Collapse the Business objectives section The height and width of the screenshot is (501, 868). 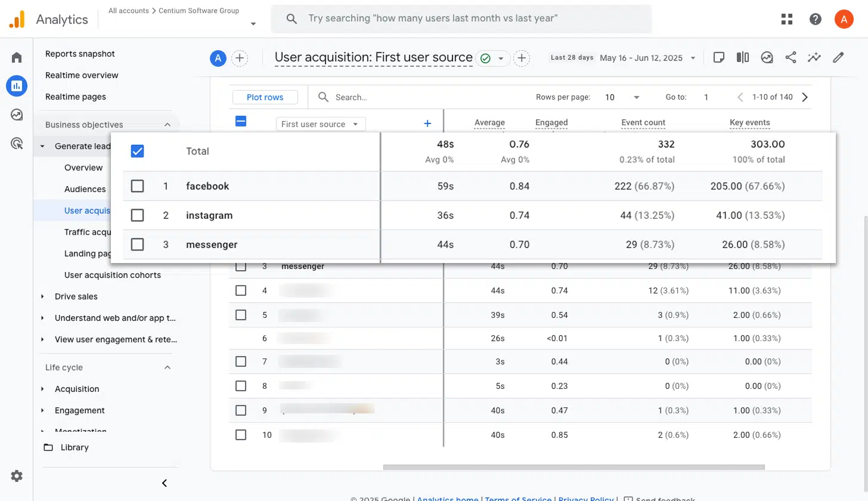(x=168, y=125)
